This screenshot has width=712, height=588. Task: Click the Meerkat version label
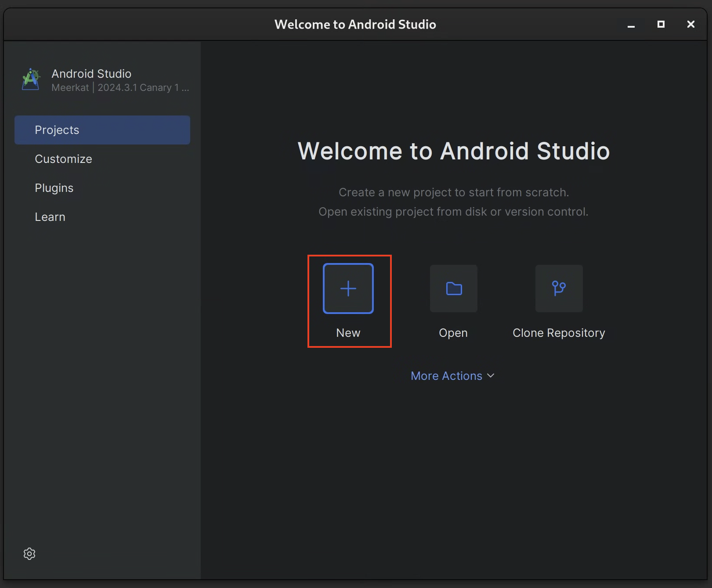coord(120,87)
